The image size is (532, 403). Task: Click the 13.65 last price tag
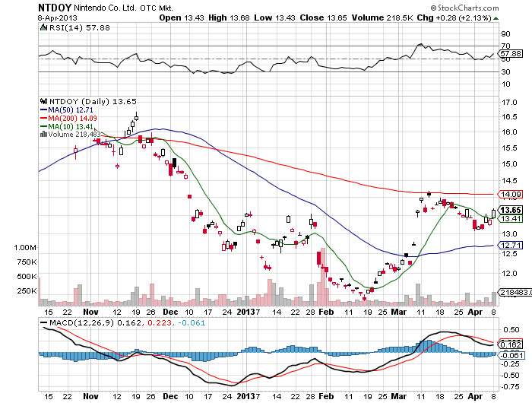tap(511, 210)
